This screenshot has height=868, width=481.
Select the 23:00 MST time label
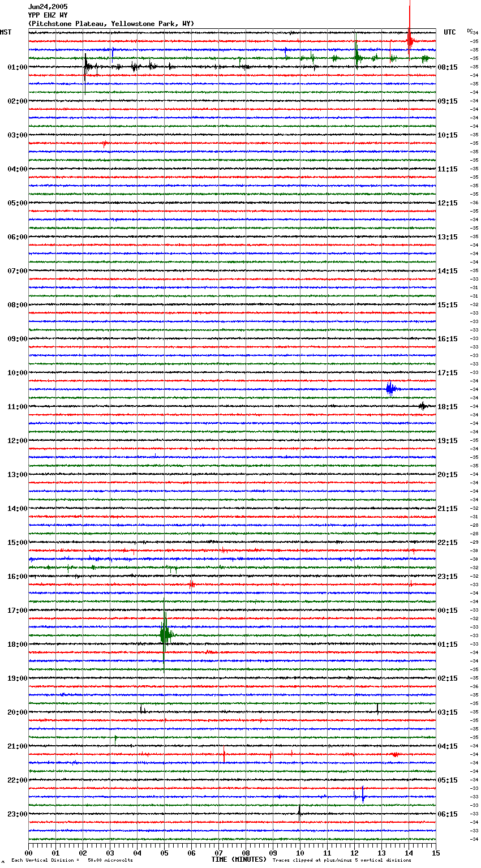click(18, 814)
